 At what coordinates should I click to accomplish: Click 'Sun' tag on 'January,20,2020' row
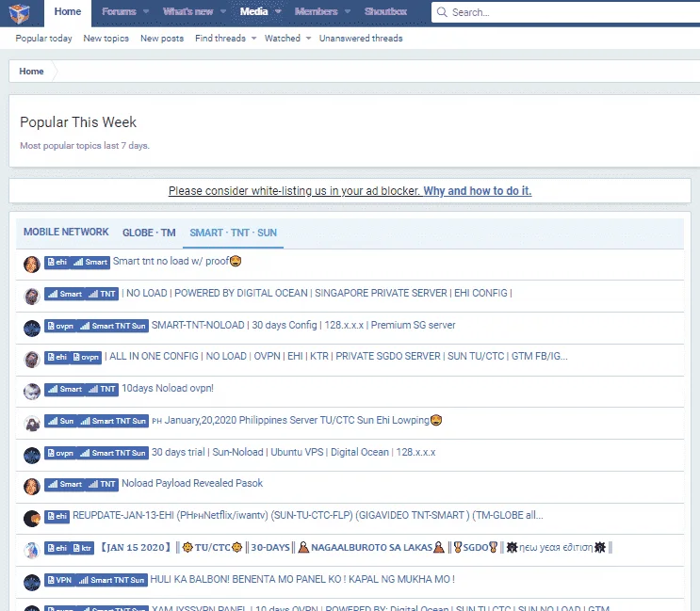pyautogui.click(x=60, y=421)
